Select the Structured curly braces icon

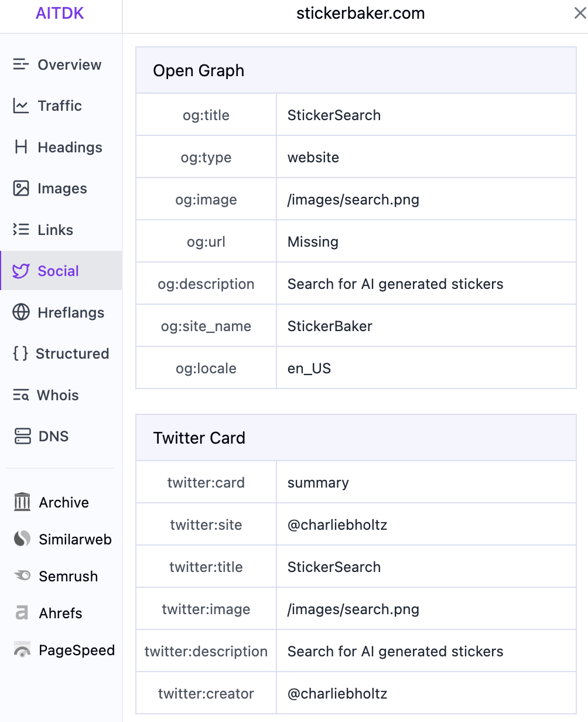pos(20,353)
